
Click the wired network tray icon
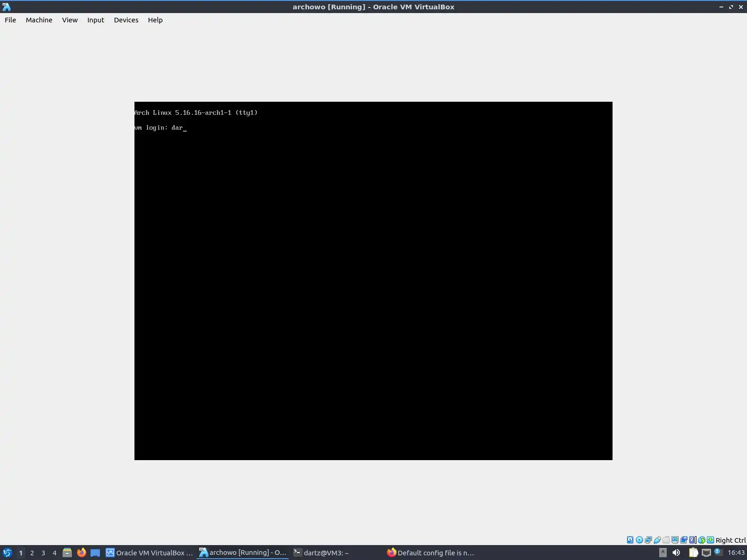(706, 553)
